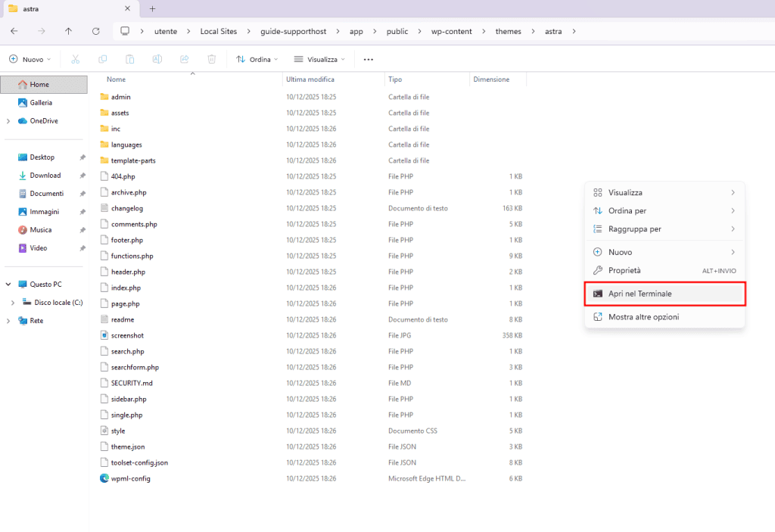
Task: Sort by the Ultima modifica column header
Action: [x=310, y=79]
